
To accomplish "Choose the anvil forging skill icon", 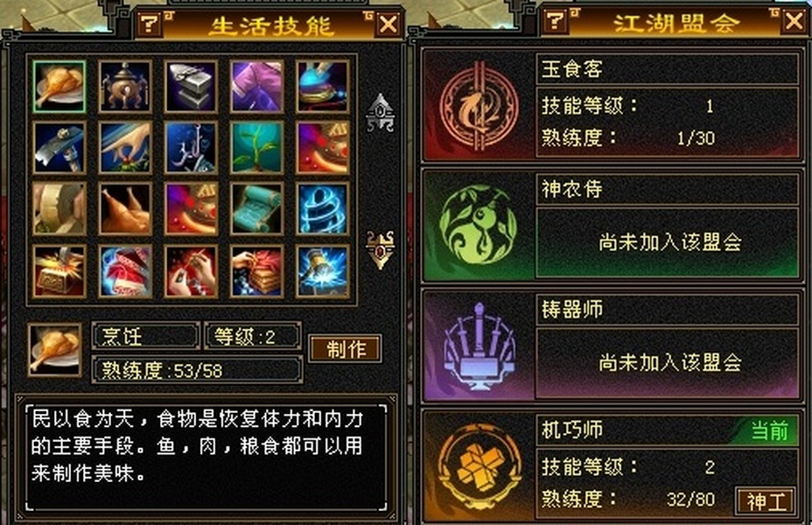I will point(191,87).
